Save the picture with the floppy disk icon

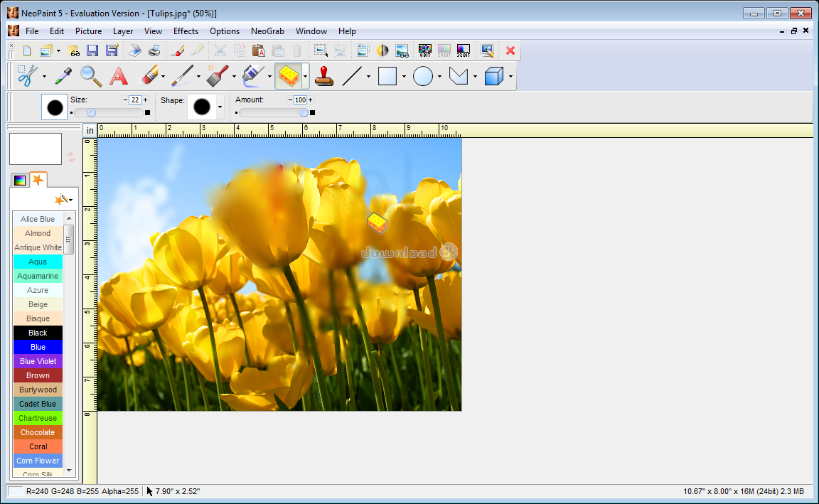[92, 50]
